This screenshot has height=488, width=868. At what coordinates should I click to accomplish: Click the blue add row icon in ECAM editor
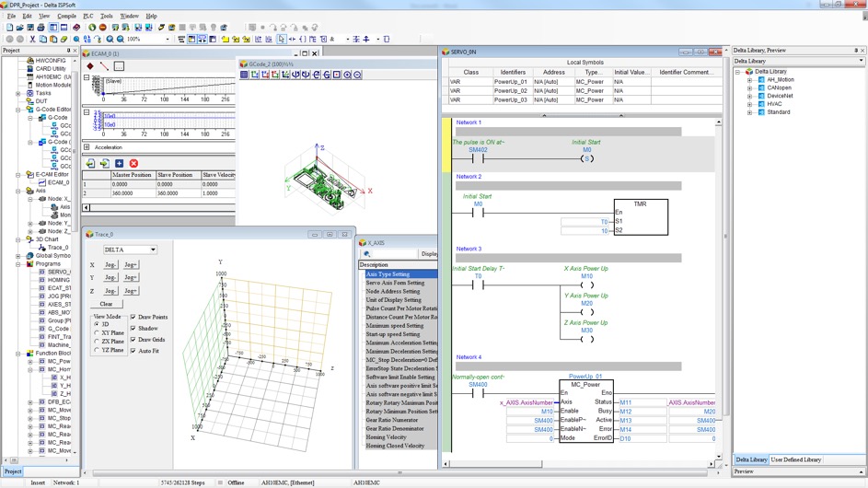pos(119,164)
